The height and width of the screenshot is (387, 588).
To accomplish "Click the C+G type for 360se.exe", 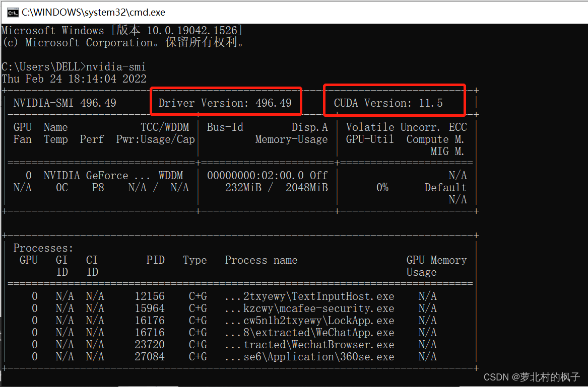I will 198,356.
